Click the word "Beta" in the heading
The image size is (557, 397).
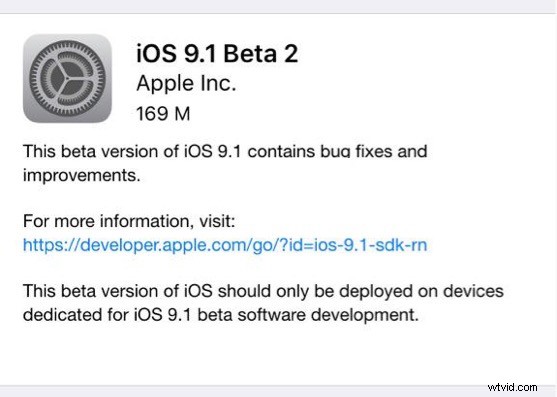click(250, 54)
